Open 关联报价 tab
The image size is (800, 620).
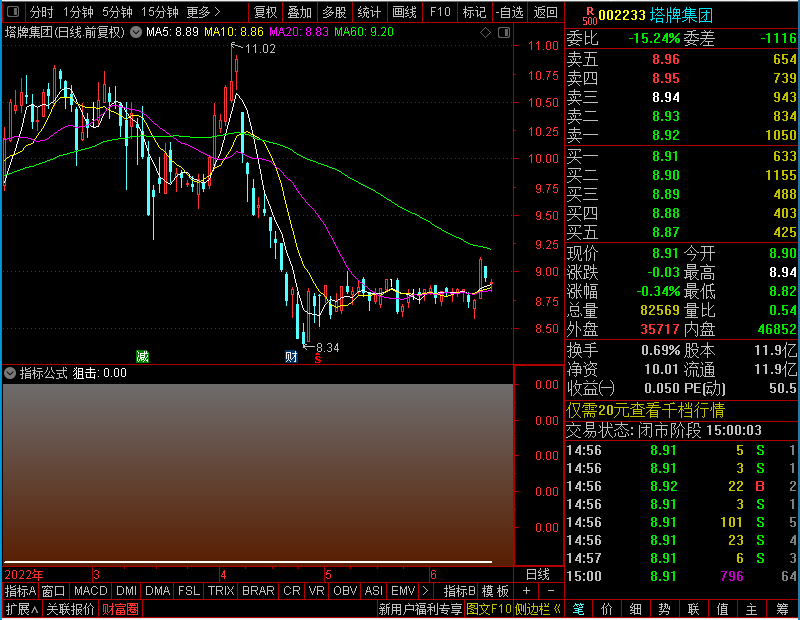pos(70,609)
